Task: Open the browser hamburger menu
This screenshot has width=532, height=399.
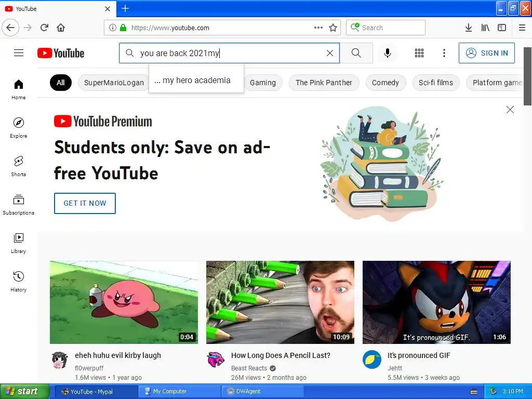Action: pyautogui.click(x=522, y=28)
